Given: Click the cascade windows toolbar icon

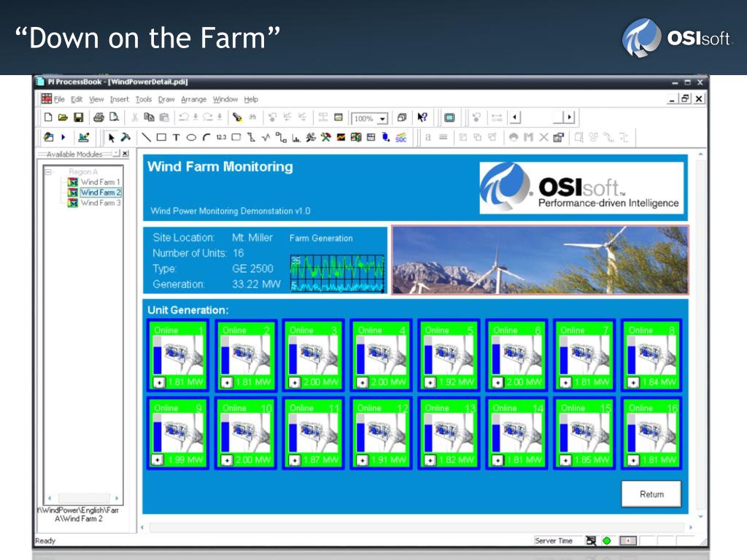Looking at the screenshot, I should 402,117.
